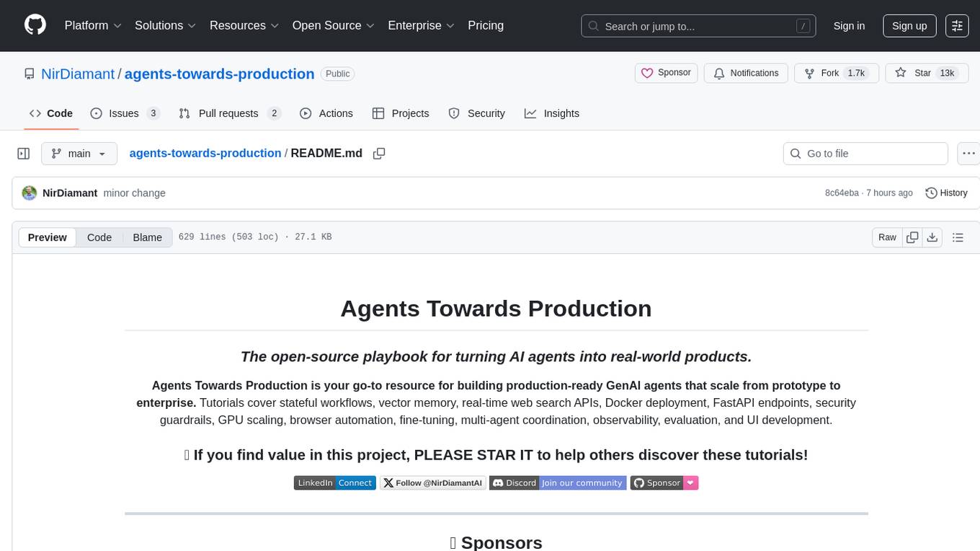Click the Discord Join our community badge
Screen dimensions: 980x551
[x=558, y=483]
